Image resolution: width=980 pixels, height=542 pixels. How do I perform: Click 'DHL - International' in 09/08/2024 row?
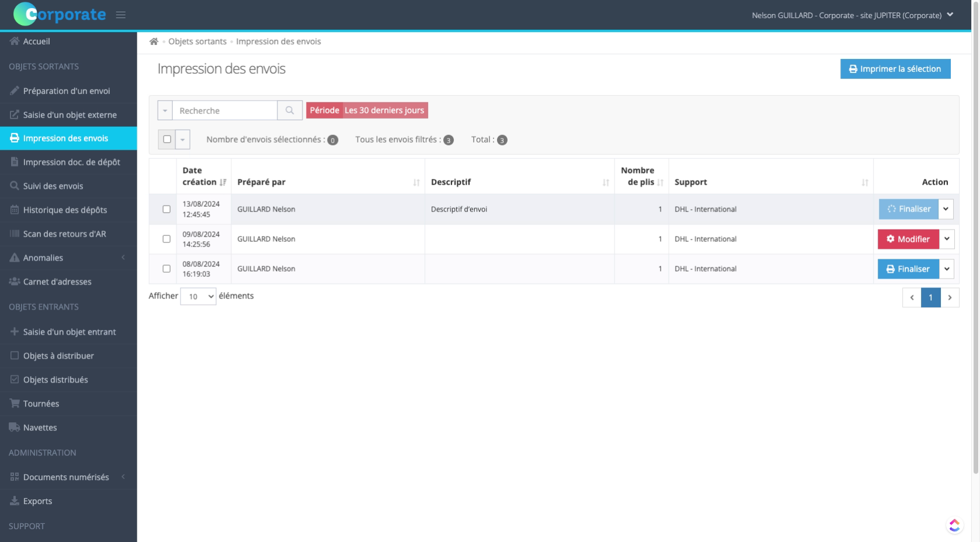706,239
